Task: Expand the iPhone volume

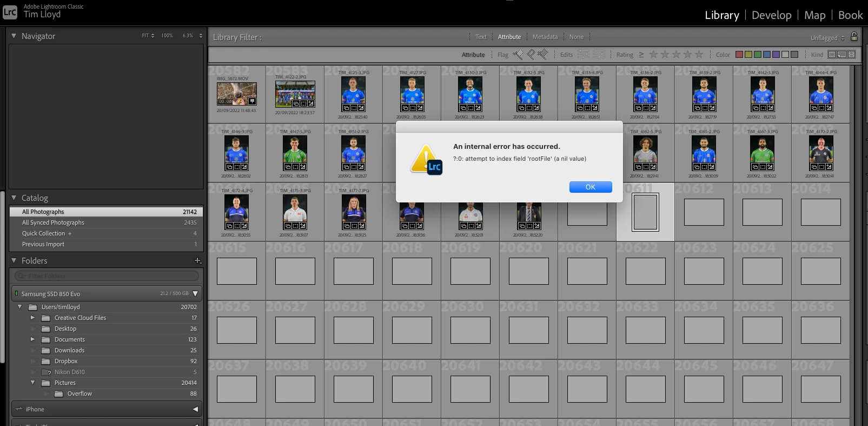Action: pos(195,409)
